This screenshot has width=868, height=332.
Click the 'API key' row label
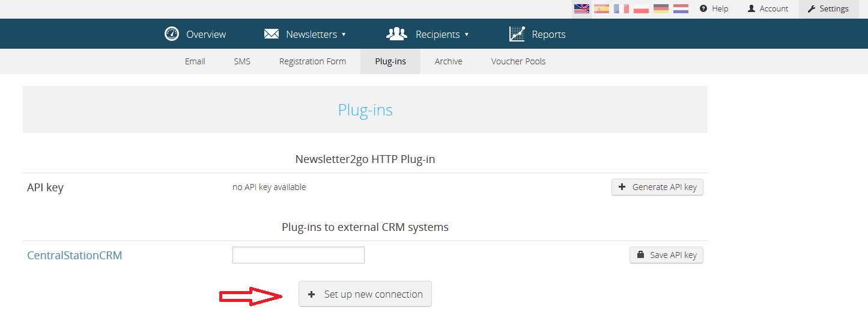[x=45, y=188]
